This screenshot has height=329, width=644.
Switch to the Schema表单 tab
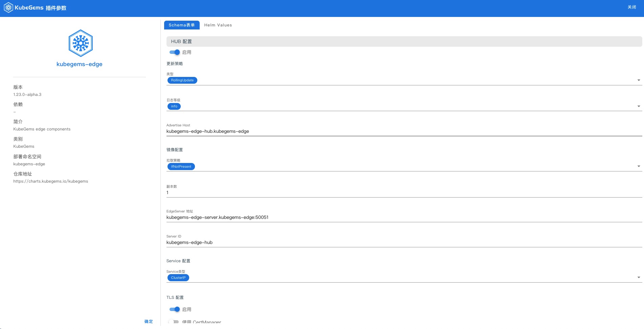(182, 25)
